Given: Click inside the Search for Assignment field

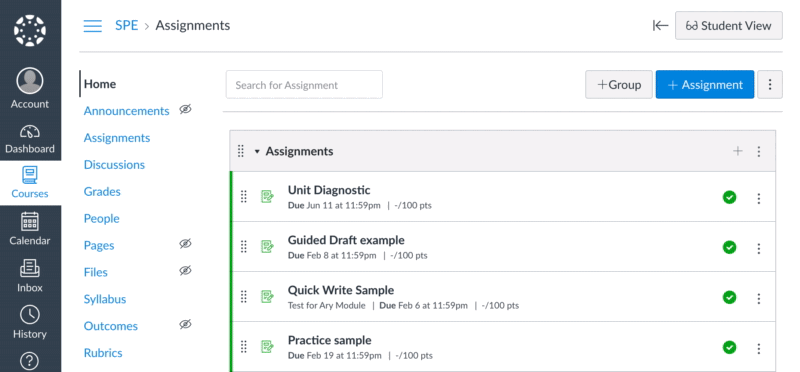Looking at the screenshot, I should (304, 85).
